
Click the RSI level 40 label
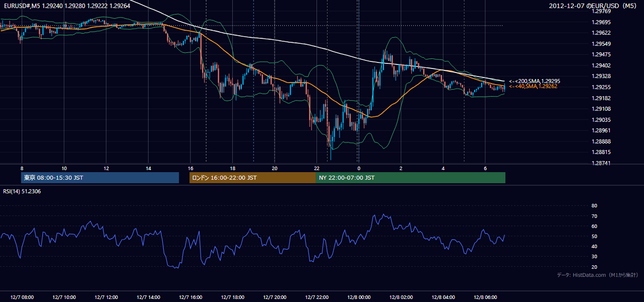click(x=594, y=247)
